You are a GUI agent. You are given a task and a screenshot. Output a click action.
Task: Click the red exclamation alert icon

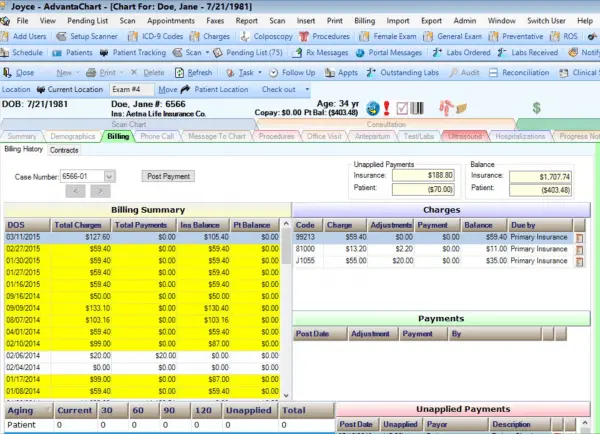click(387, 109)
